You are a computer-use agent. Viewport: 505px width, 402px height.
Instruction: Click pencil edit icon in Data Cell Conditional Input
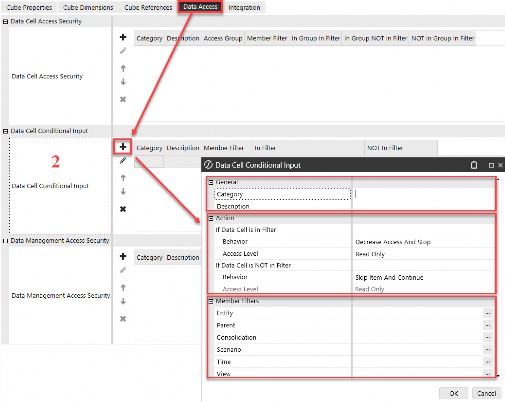pyautogui.click(x=123, y=160)
